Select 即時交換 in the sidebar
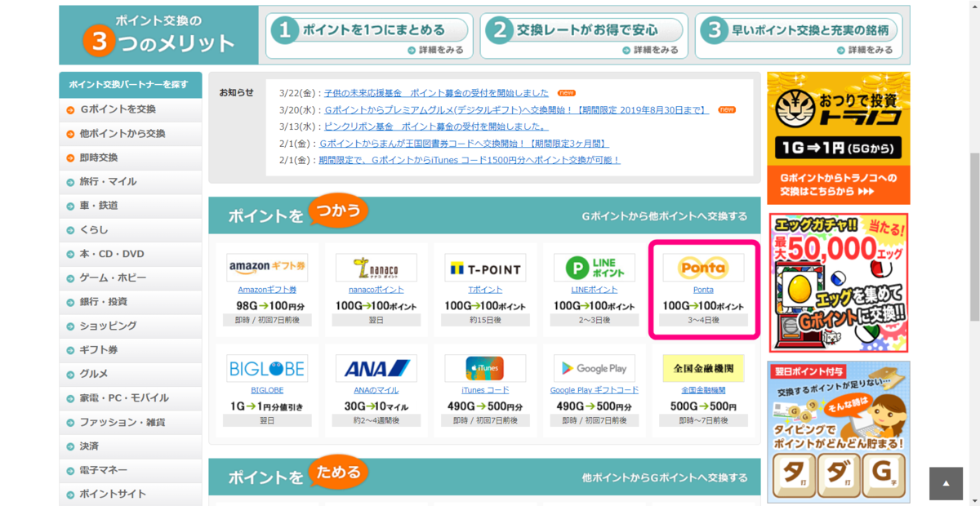Image resolution: width=980 pixels, height=506 pixels. (131, 158)
